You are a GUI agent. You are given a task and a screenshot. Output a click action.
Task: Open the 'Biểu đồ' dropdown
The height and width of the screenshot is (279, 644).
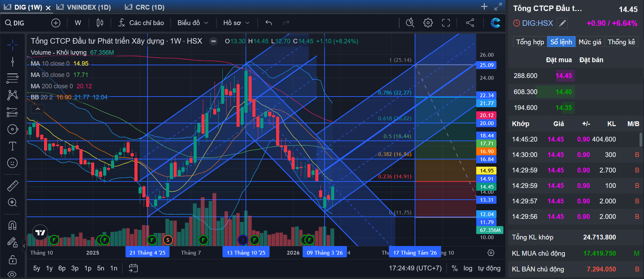click(x=193, y=23)
